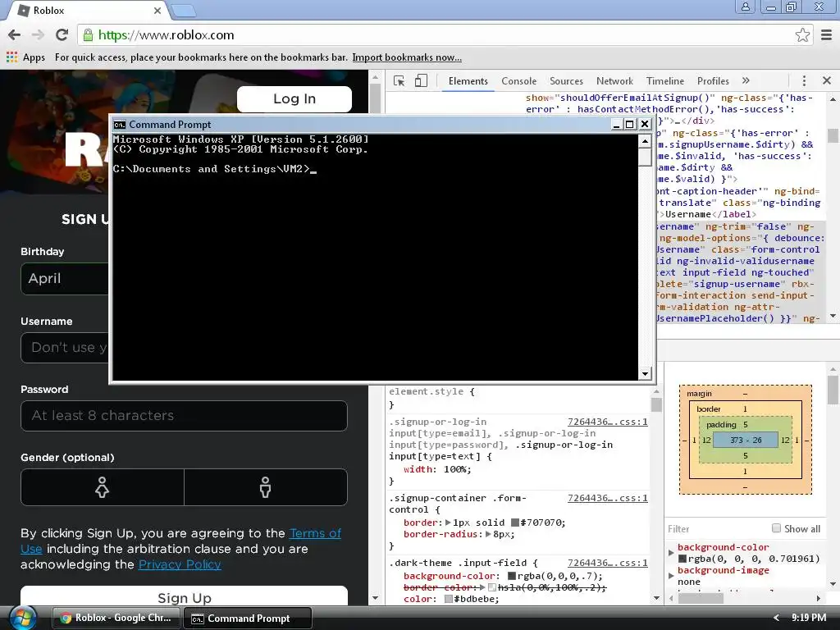Show hidden system tray icons arrow
This screenshot has height=630, width=840.
point(776,618)
